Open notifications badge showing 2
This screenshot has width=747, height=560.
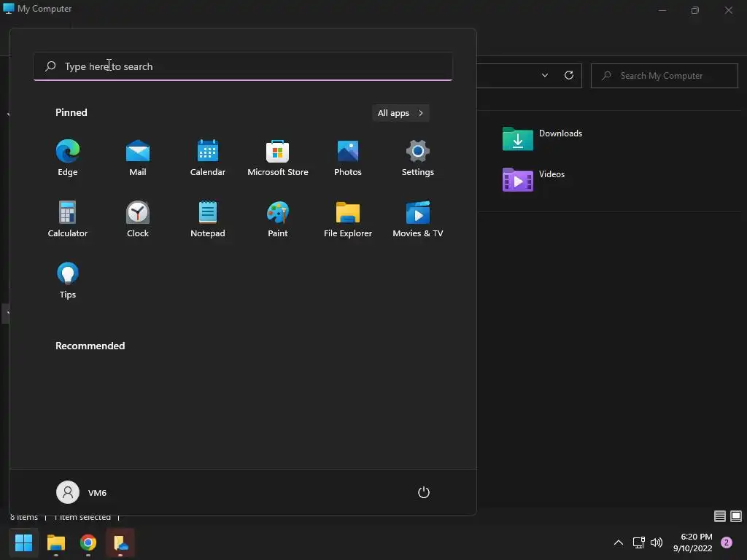point(727,542)
